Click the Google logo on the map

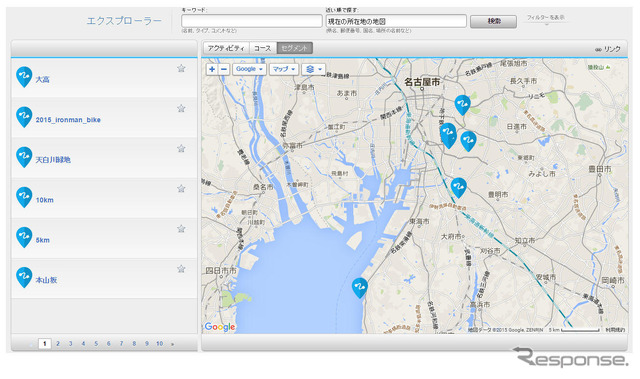pos(220,326)
